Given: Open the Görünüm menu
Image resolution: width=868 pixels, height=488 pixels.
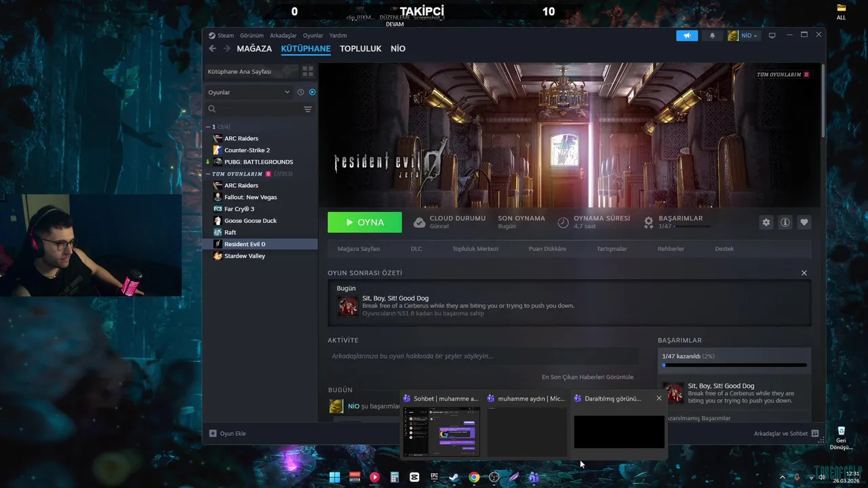Looking at the screenshot, I should click(252, 35).
